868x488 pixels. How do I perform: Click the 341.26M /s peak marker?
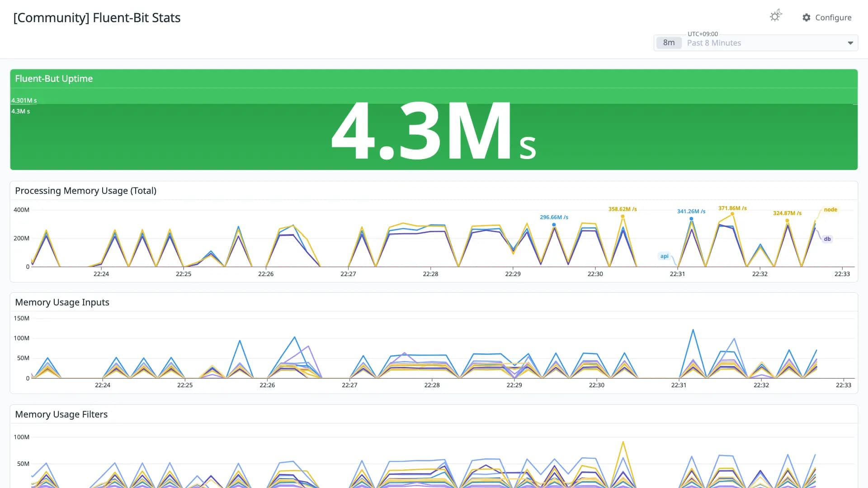point(691,218)
